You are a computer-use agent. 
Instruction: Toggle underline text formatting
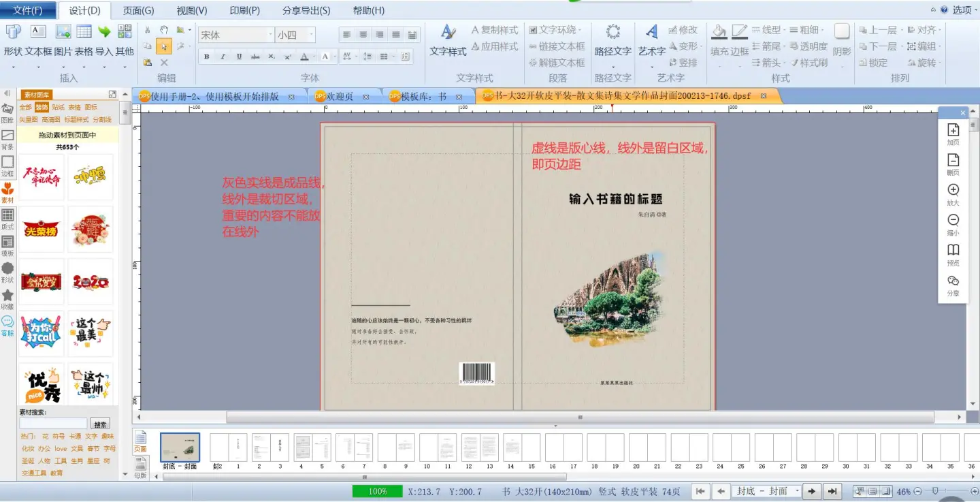click(x=239, y=57)
